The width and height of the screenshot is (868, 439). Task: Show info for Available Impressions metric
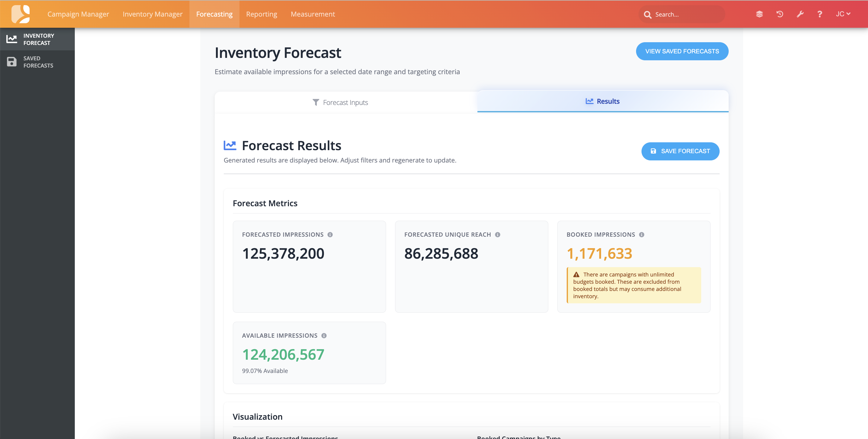pyautogui.click(x=324, y=336)
